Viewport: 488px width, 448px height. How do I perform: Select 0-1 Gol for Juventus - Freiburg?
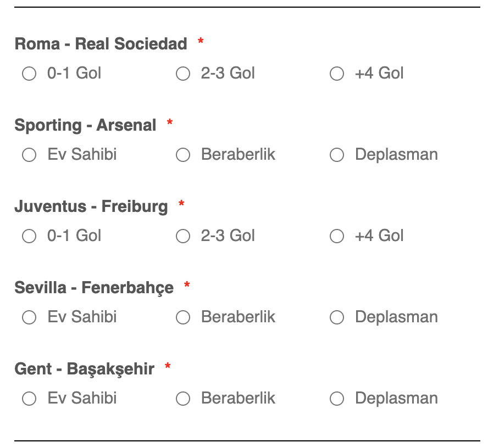29,236
